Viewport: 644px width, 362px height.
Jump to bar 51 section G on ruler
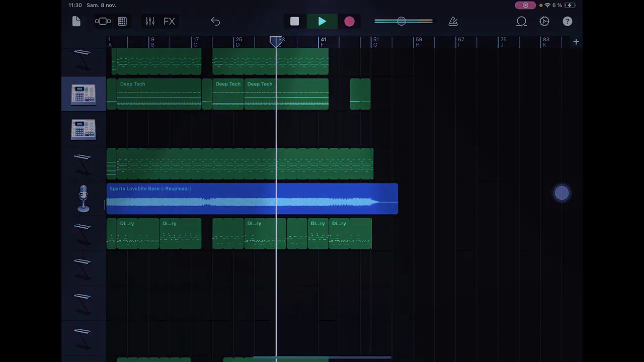(x=375, y=42)
